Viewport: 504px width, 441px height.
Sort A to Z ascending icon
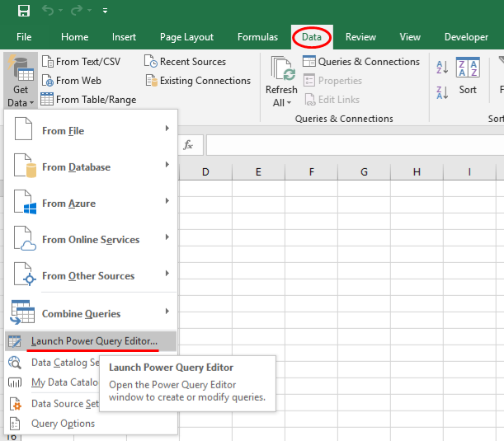point(442,68)
